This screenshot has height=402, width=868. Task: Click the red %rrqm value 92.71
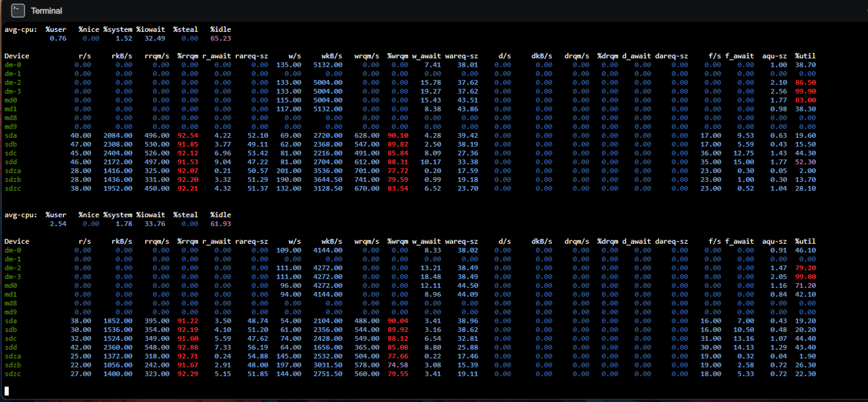click(189, 357)
